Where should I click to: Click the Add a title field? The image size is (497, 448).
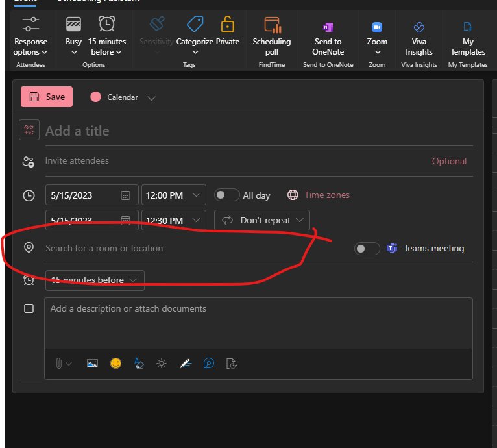pyautogui.click(x=259, y=131)
